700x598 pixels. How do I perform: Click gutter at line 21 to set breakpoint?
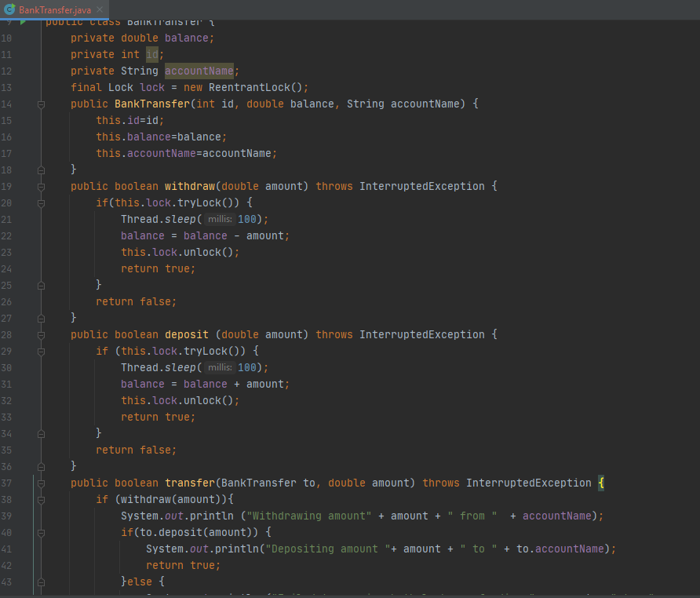point(27,219)
